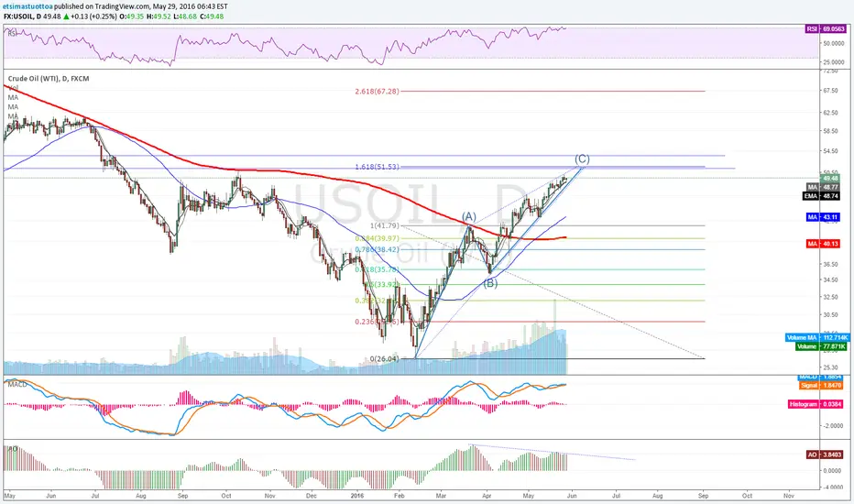This screenshot has width=854, height=504.
Task: Click the 0.786(38.42) Fibonacci label
Action: [377, 249]
